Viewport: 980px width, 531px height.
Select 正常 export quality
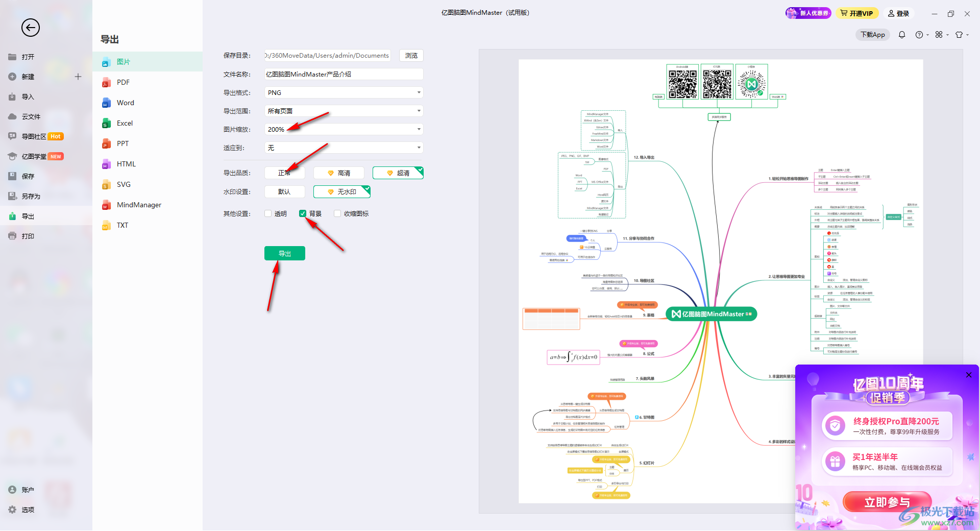coord(284,173)
